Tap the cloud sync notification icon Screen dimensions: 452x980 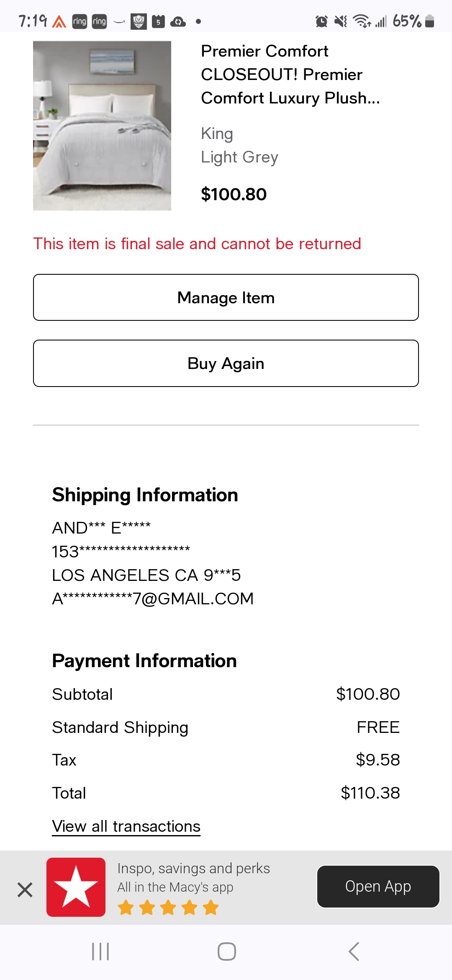[x=178, y=21]
